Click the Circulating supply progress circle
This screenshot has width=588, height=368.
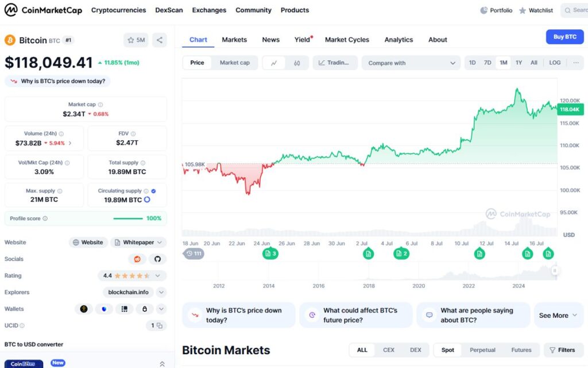tap(147, 200)
